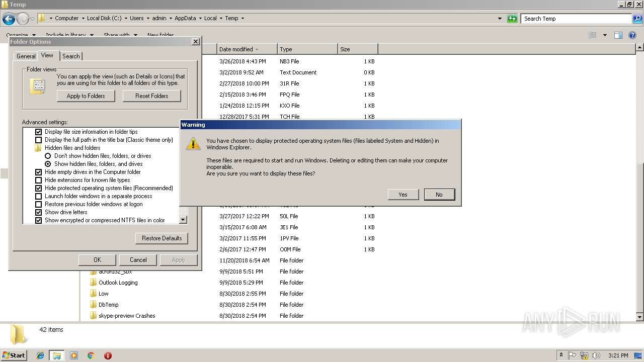Refresh the Temp folder view

tap(512, 19)
